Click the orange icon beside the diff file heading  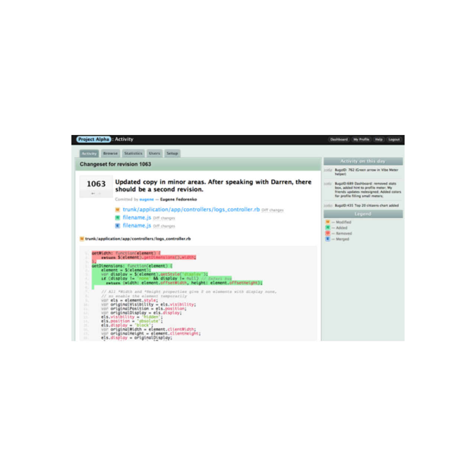point(82,239)
